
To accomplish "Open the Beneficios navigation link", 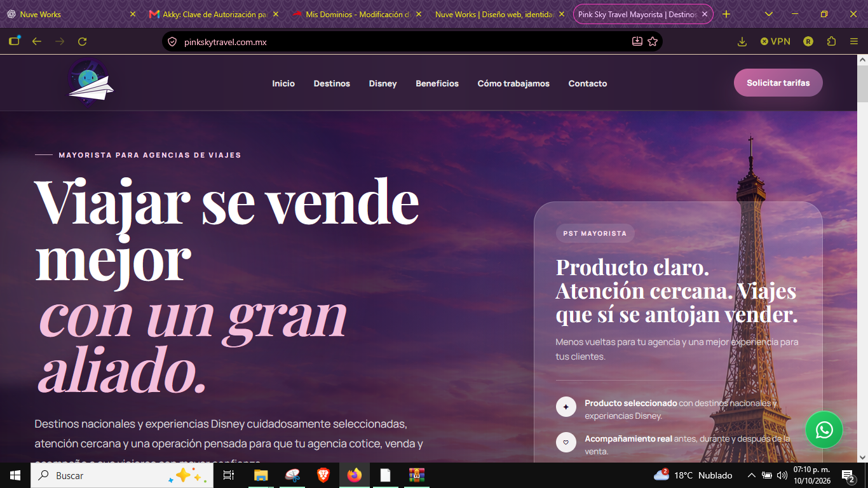I will 437,83.
